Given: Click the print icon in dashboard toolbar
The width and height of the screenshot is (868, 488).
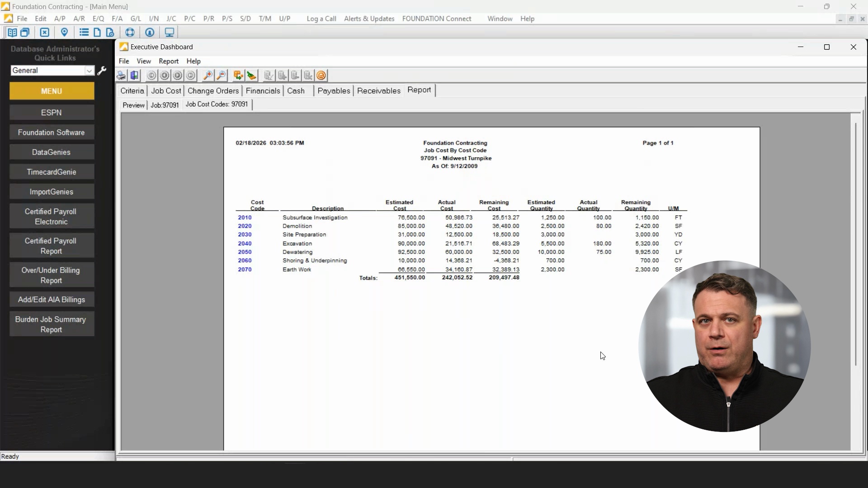Looking at the screenshot, I should 121,75.
